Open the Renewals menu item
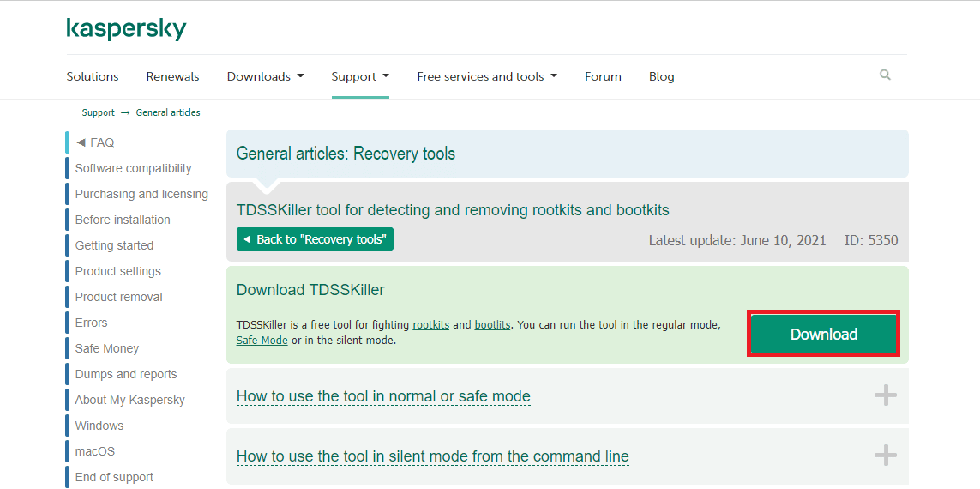The width and height of the screenshot is (980, 489). [x=172, y=76]
